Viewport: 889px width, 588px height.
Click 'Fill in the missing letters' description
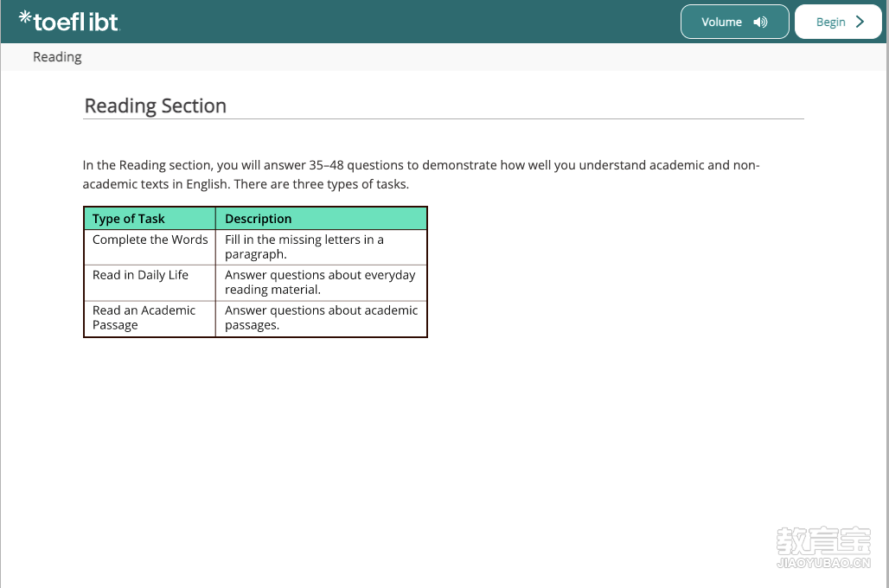321,247
